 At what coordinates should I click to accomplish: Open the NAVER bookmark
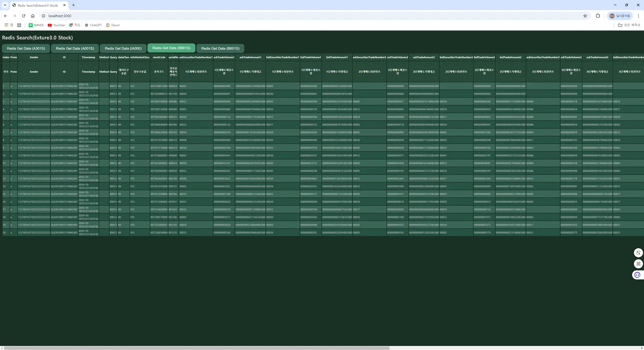[36, 25]
